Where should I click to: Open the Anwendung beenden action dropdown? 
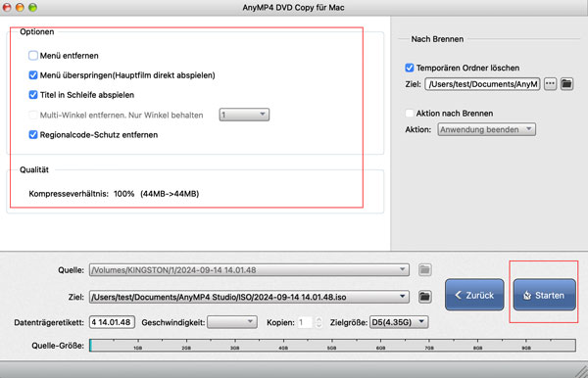[486, 129]
